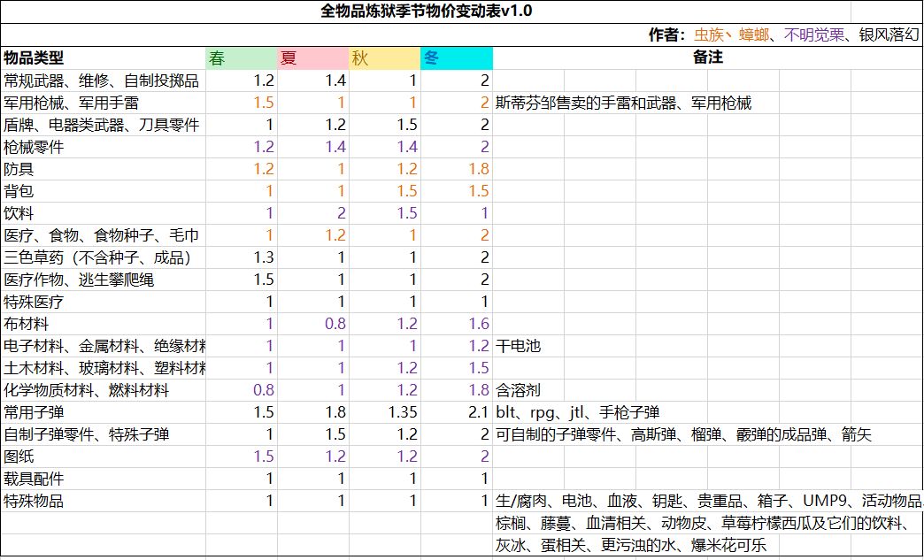Select the 图纸 spring value 1.5
Viewport: 924px width, 560px height.
click(242, 456)
